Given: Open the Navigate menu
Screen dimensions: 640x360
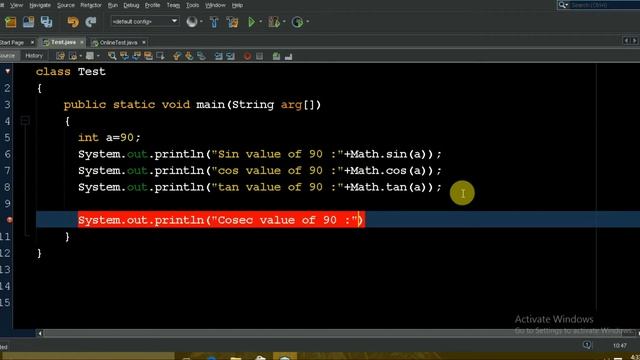Looking at the screenshot, I should click(x=40, y=5).
